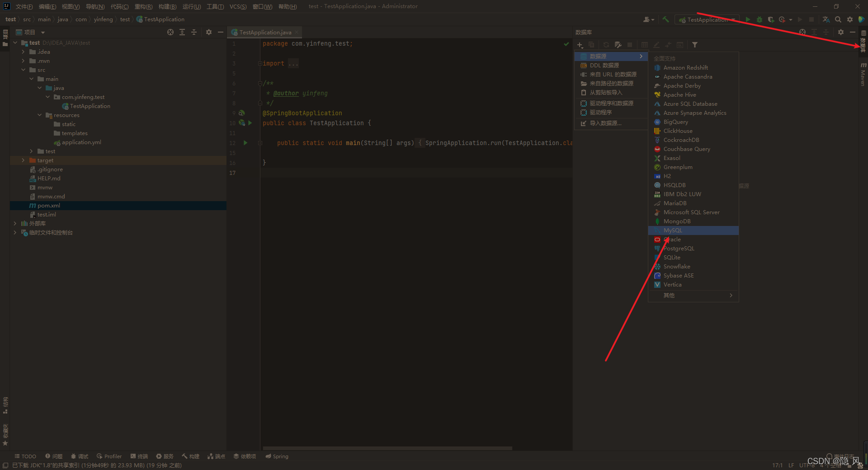Open the Maven side tool window
Image resolution: width=868 pixels, height=470 pixels.
(x=863, y=75)
